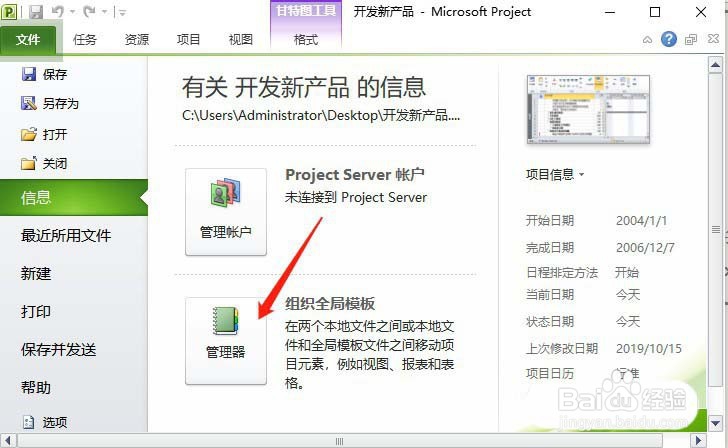Select the 信息 backstage section
The width and height of the screenshot is (728, 448).
74,198
